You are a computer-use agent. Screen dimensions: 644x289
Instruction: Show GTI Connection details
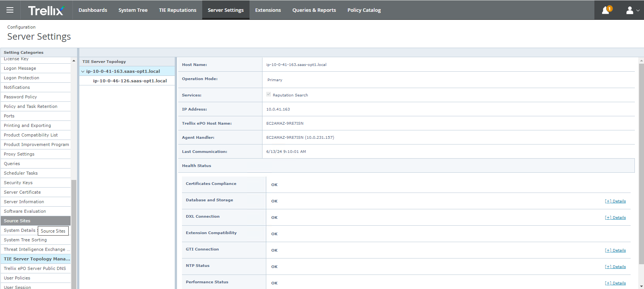pyautogui.click(x=615, y=250)
